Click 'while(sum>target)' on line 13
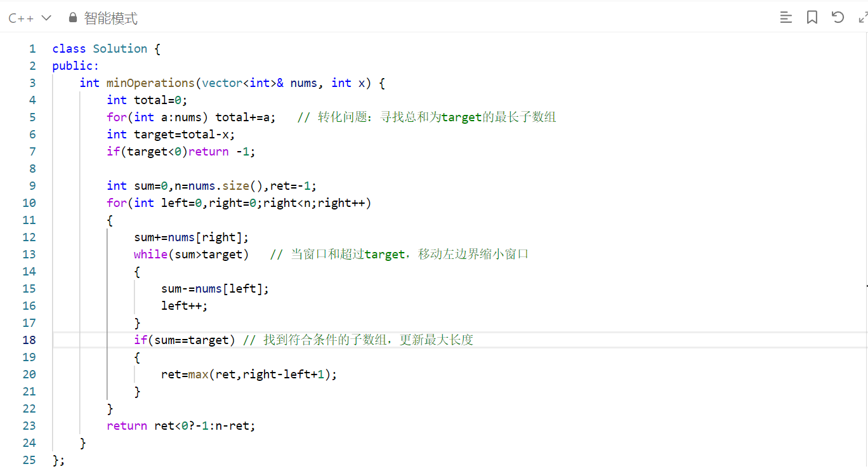The width and height of the screenshot is (868, 471). [192, 255]
